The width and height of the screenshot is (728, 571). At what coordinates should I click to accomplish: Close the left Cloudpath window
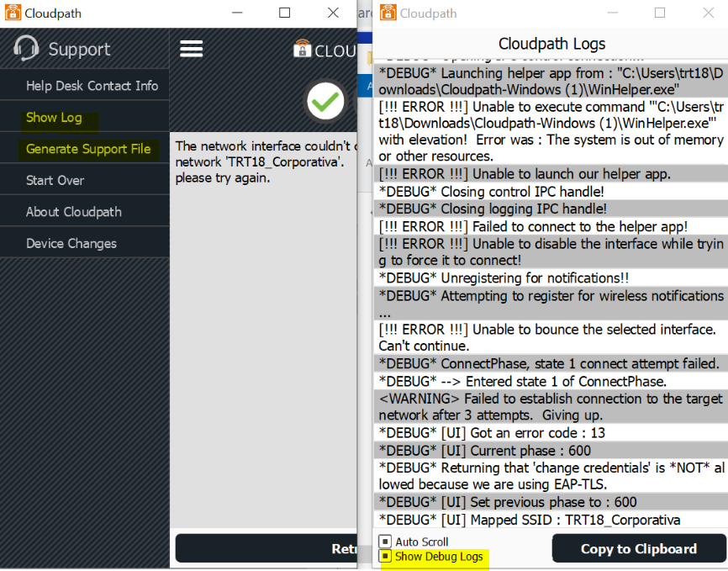[333, 13]
